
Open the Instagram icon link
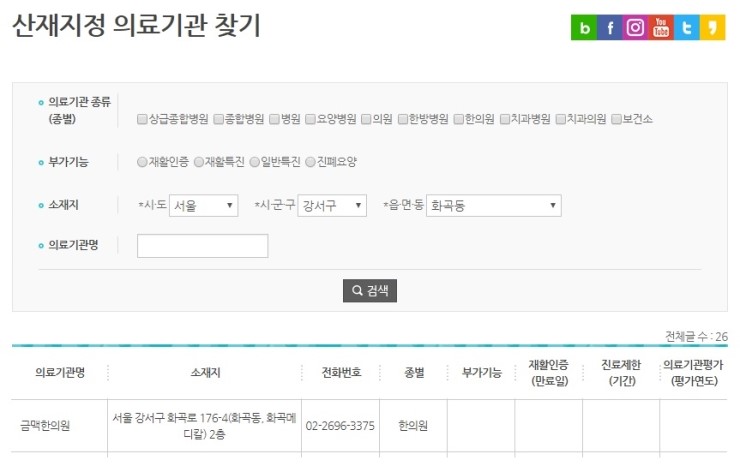[x=635, y=28]
